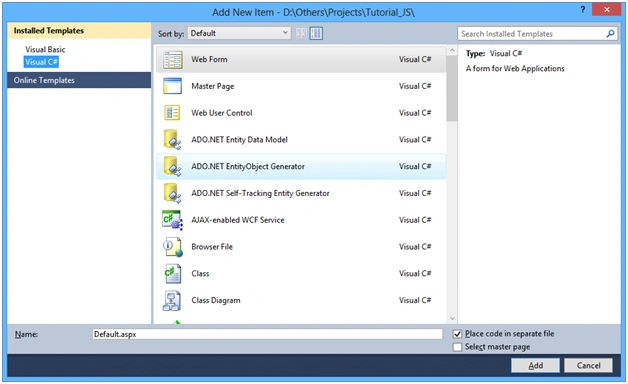Select Visual C# in template tree
Screen dimensions: 628x384
tap(41, 62)
